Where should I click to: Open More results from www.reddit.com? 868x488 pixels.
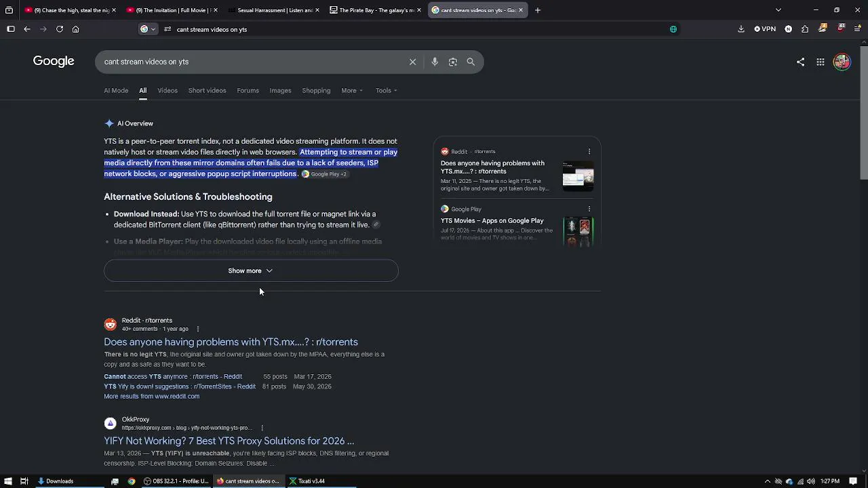click(x=151, y=396)
